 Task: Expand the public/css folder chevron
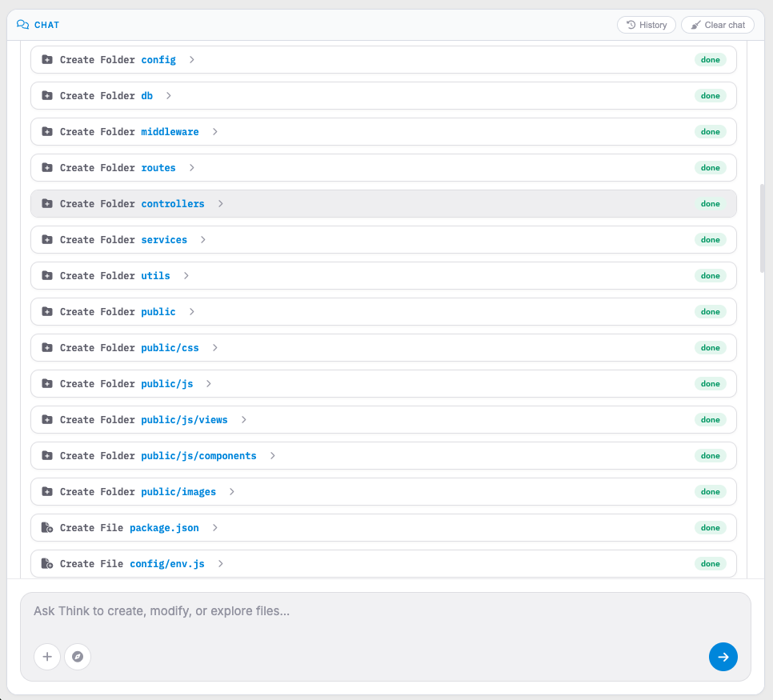(215, 347)
